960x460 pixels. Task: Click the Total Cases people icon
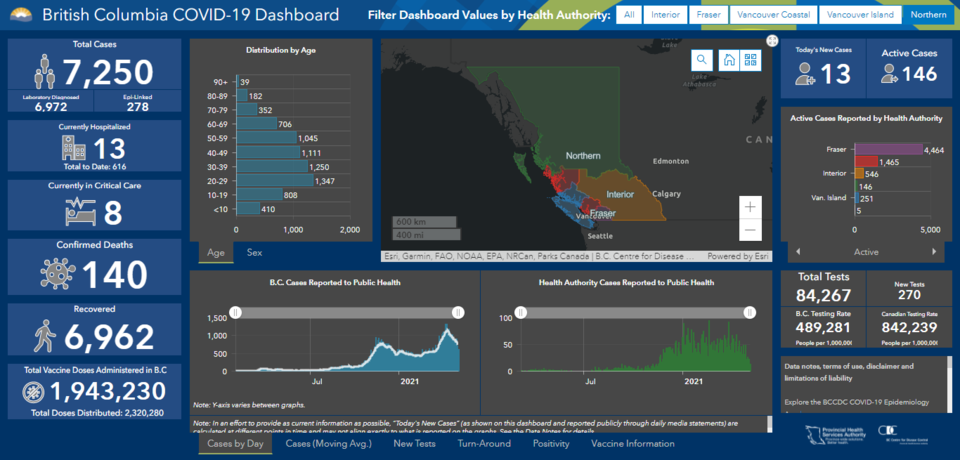click(x=46, y=71)
